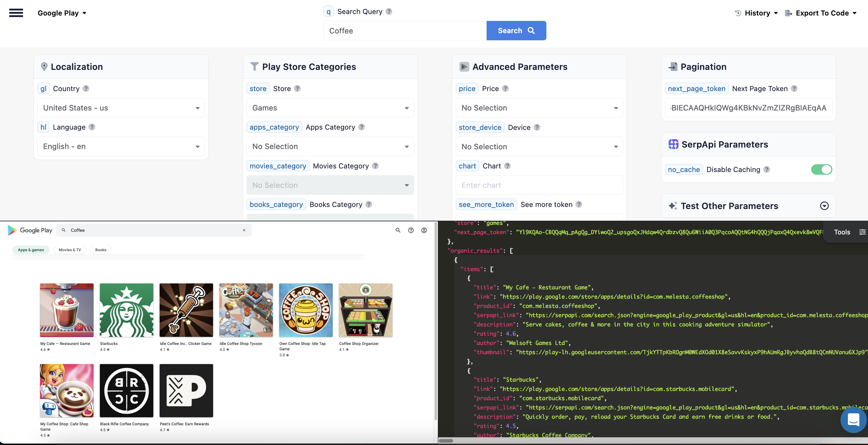Click the account profile icon in Play preview
Screen dimensions: 868x445
424,230
